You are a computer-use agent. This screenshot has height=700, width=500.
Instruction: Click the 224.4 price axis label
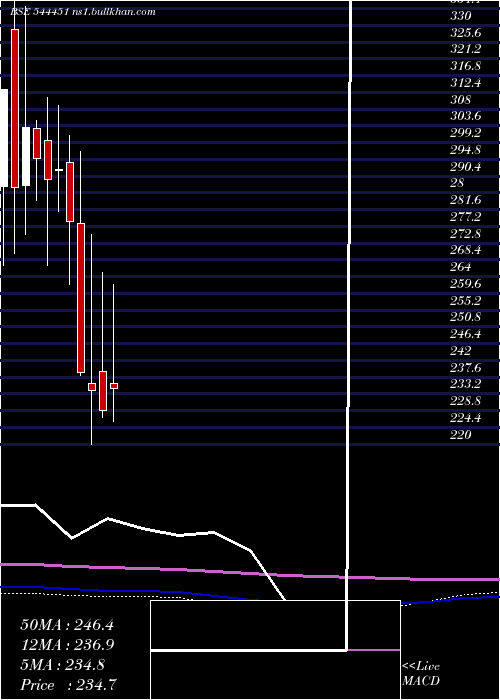tap(465, 417)
